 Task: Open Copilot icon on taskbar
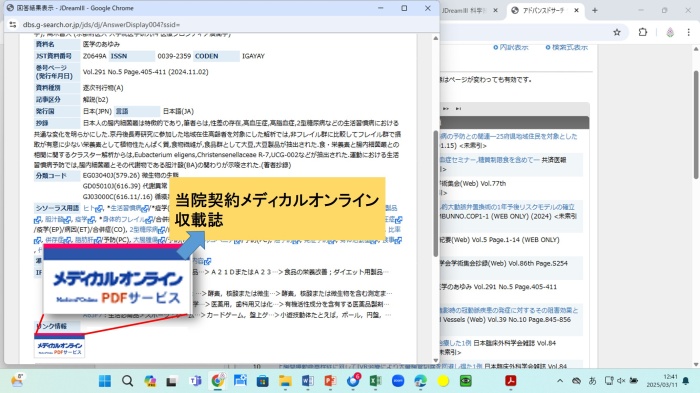tap(150, 381)
